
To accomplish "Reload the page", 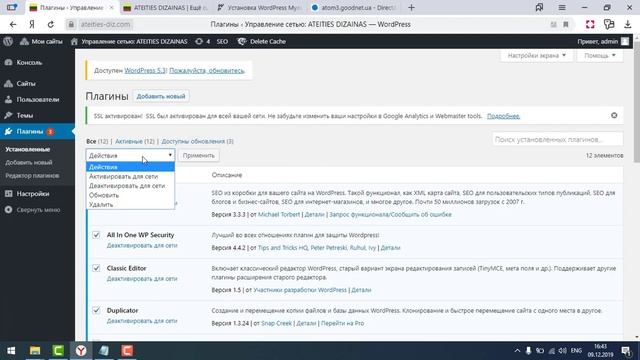I will click(51, 24).
